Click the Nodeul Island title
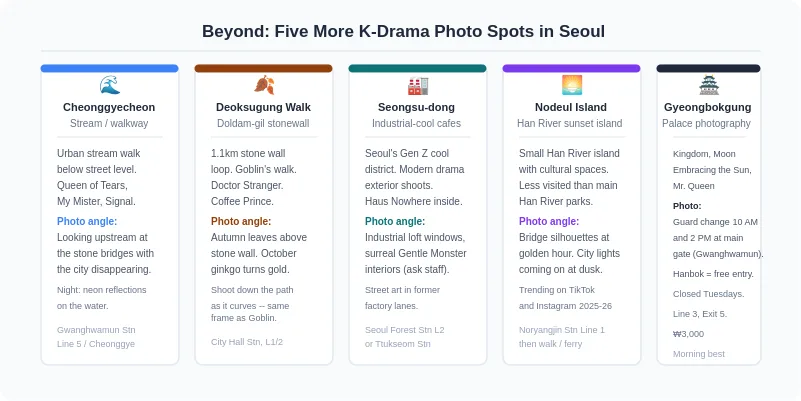 coord(571,107)
